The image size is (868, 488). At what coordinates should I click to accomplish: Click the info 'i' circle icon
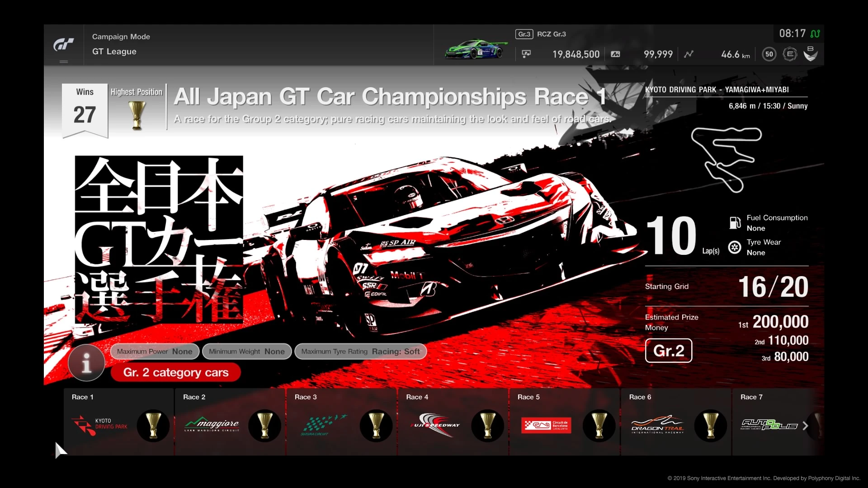click(86, 363)
